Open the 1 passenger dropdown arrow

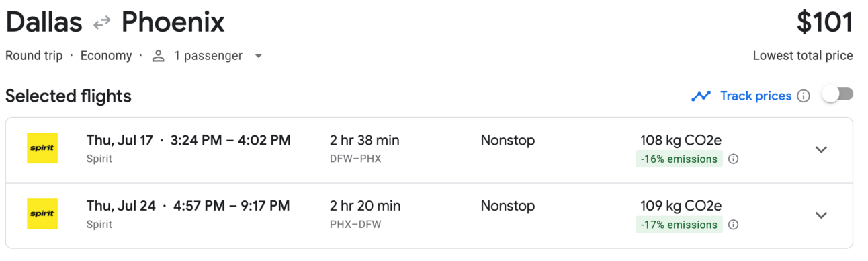point(258,56)
